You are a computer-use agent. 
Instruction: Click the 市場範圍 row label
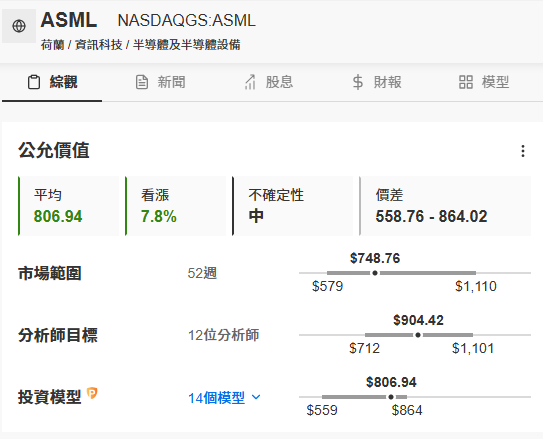click(50, 274)
